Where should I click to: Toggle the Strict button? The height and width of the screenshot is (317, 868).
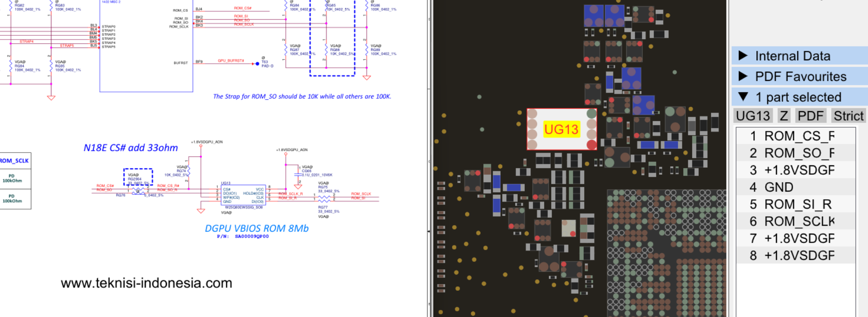coord(849,116)
